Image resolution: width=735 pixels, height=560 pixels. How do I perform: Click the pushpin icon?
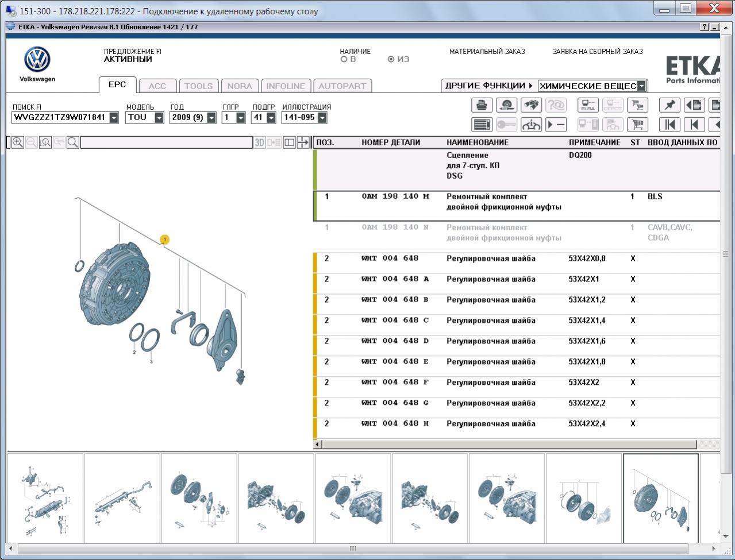click(669, 105)
